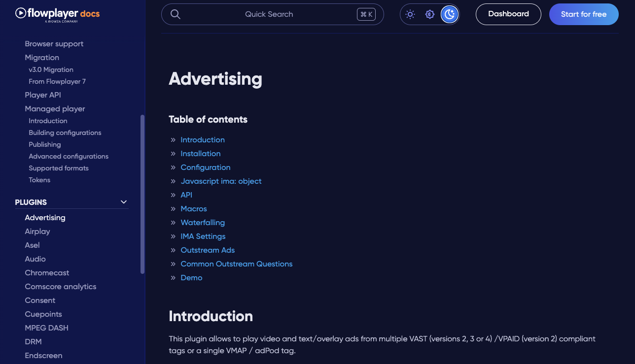Open the Airplay plugin page
The width and height of the screenshot is (635, 364).
tap(37, 232)
